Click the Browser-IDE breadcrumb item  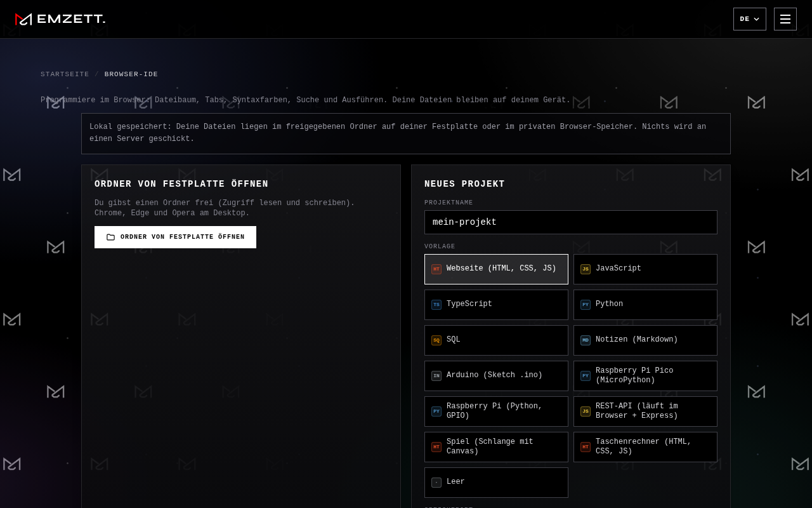point(131,74)
